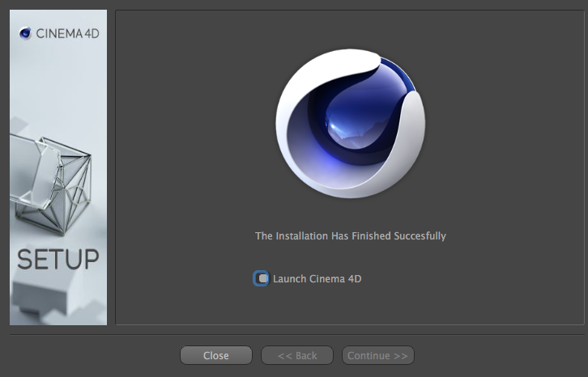Click the small Cinema 4D logo in sidebar

pos(25,33)
